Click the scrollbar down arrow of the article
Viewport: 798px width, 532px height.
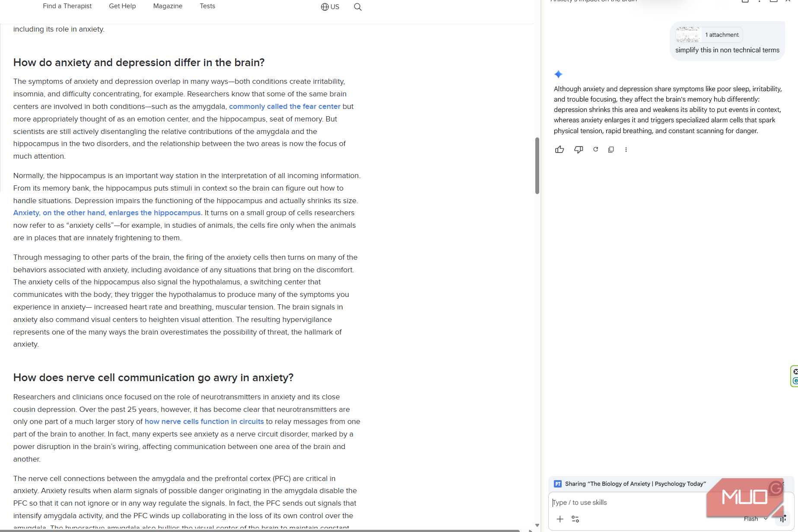click(537, 526)
